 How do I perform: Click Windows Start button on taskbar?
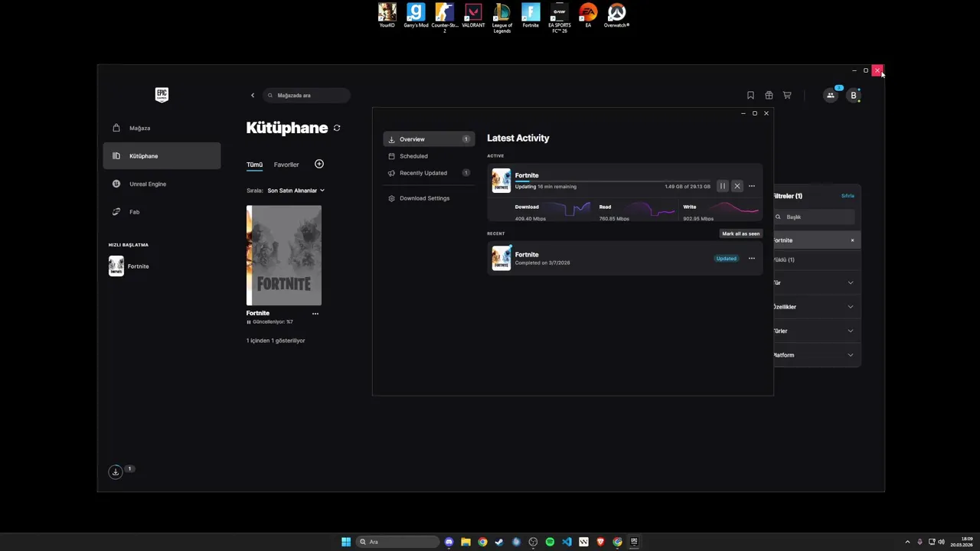[x=346, y=542]
